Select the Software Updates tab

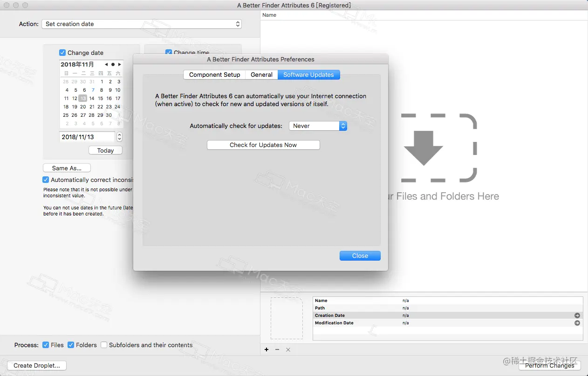click(x=308, y=74)
